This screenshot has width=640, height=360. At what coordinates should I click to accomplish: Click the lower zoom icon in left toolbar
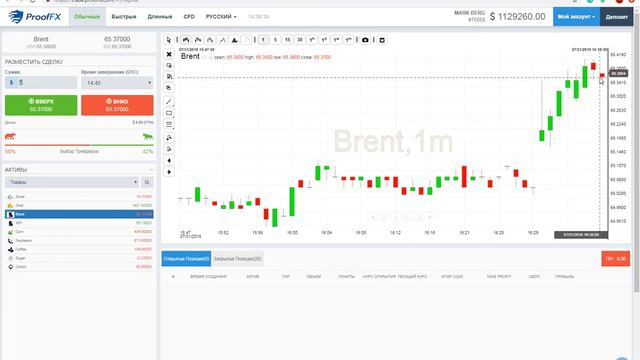[169, 149]
